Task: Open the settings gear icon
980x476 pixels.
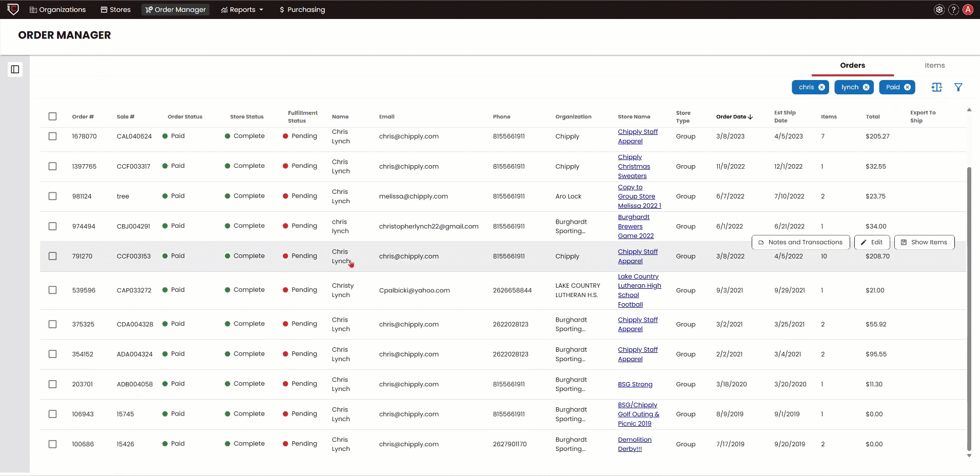Action: 939,10
